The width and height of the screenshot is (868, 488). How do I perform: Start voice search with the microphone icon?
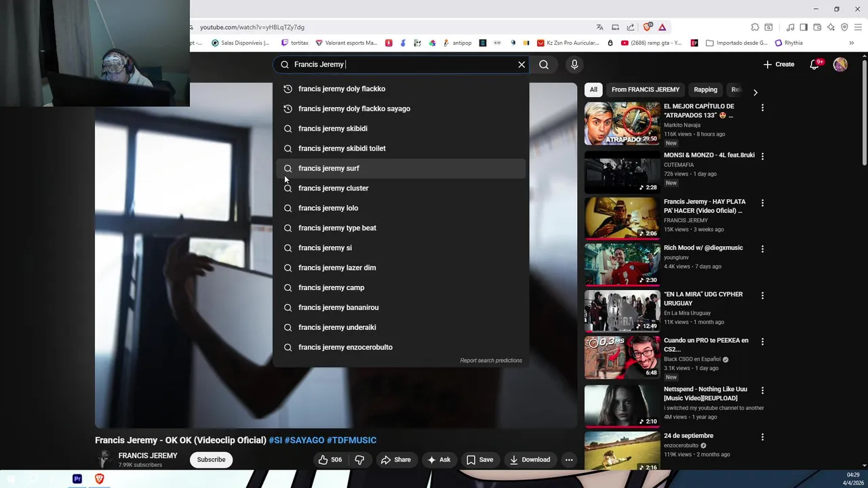(574, 64)
